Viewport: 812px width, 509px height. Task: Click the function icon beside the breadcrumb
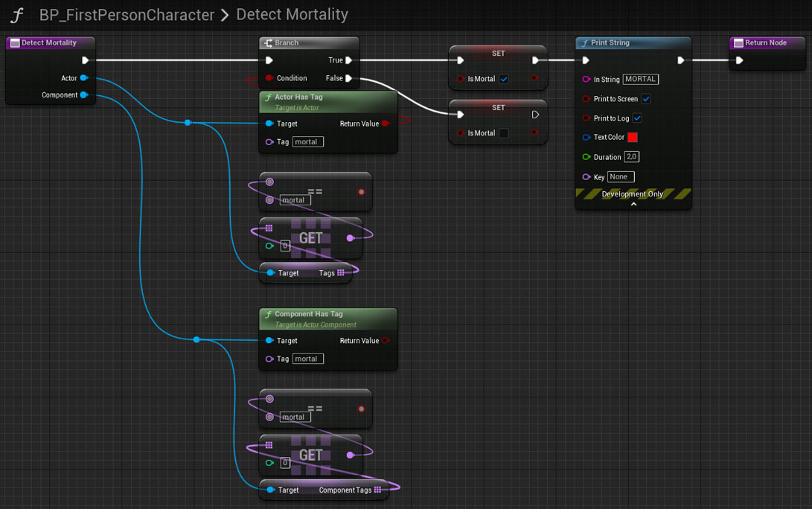16,15
